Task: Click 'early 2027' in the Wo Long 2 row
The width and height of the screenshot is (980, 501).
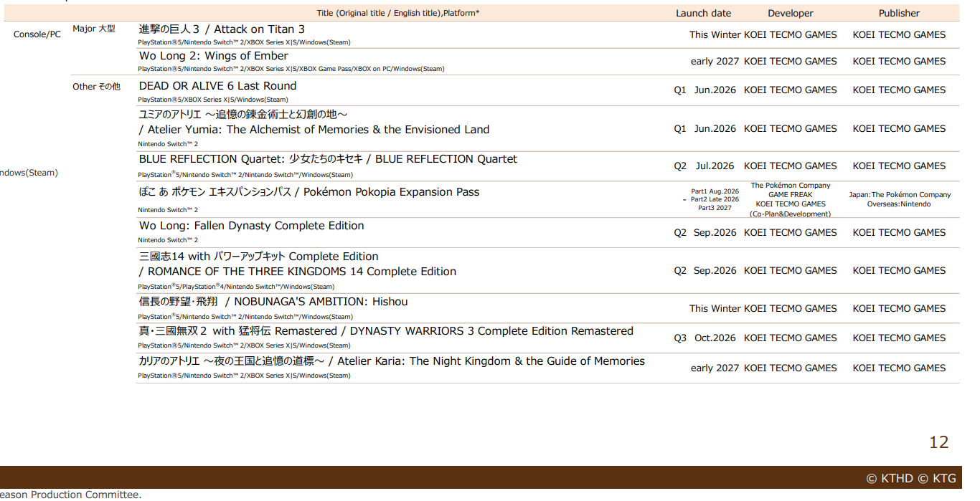Action: 715,62
